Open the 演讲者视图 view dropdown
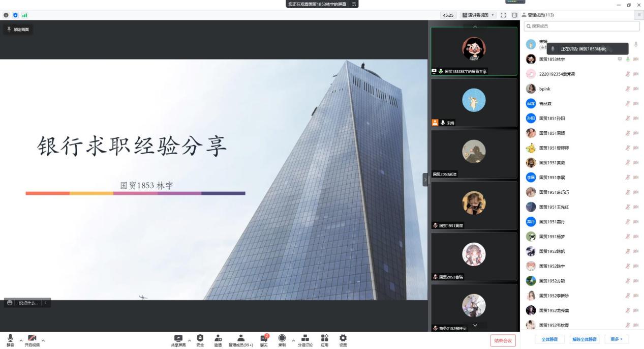 click(x=478, y=15)
